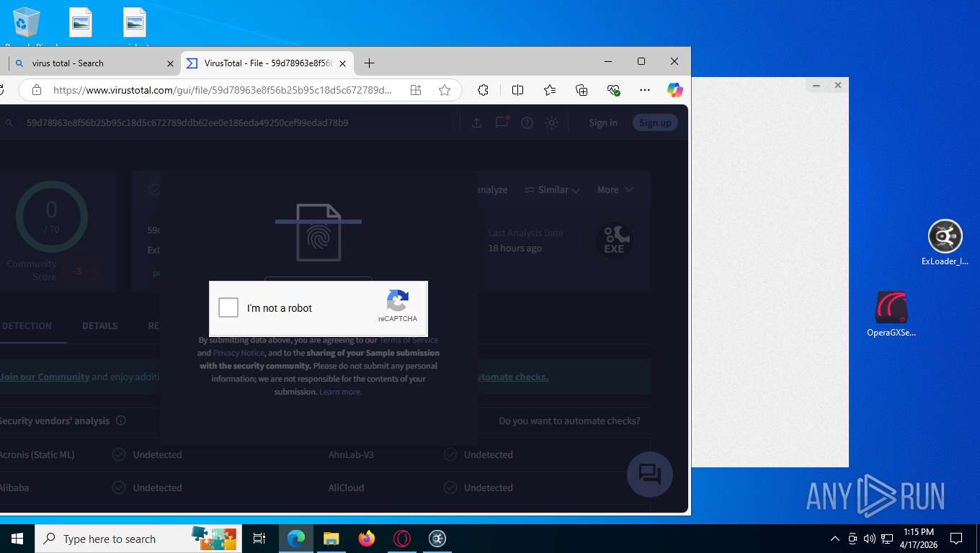Expand the More dropdown
This screenshot has height=553, width=980.
[615, 190]
